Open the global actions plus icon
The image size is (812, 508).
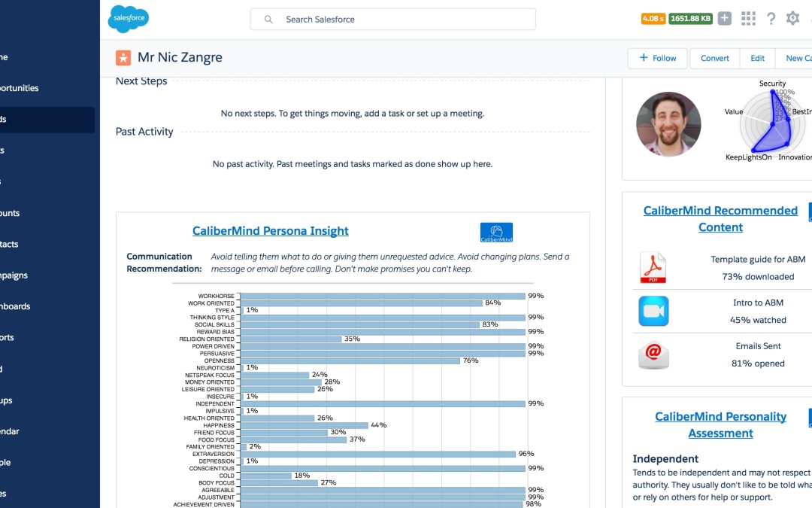pyautogui.click(x=725, y=19)
